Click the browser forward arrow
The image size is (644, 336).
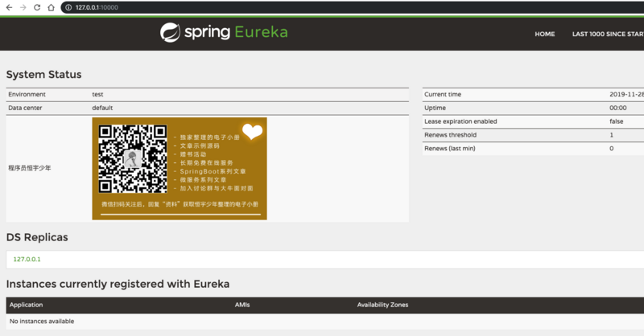point(23,7)
